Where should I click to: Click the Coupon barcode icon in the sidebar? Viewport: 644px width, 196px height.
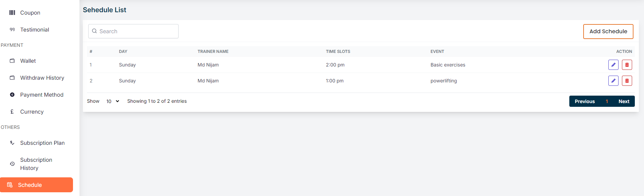(12, 13)
